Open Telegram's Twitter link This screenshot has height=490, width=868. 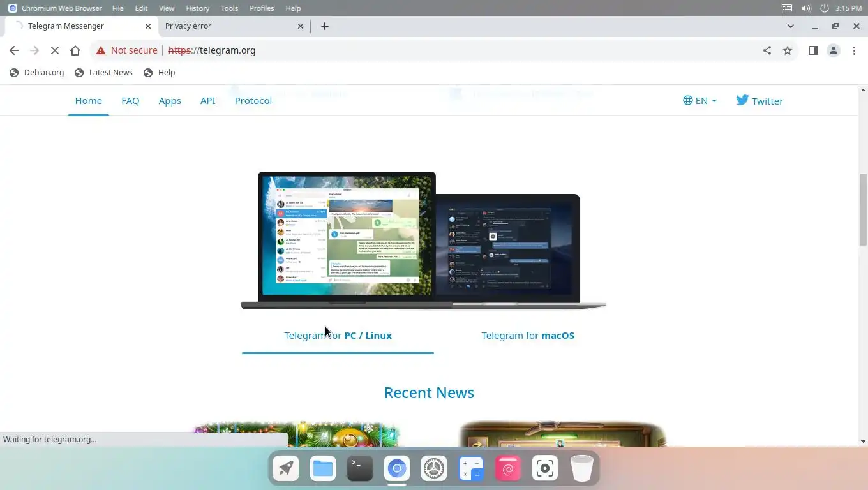tap(759, 101)
